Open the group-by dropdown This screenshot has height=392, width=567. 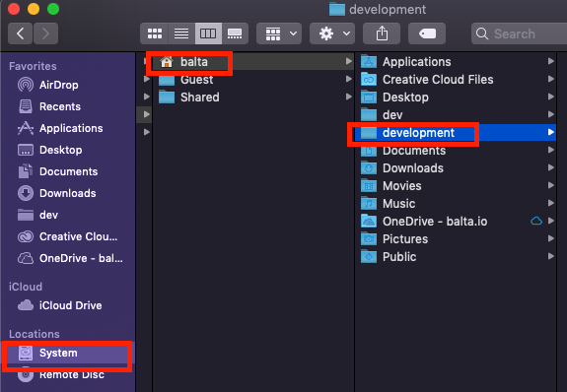click(279, 33)
